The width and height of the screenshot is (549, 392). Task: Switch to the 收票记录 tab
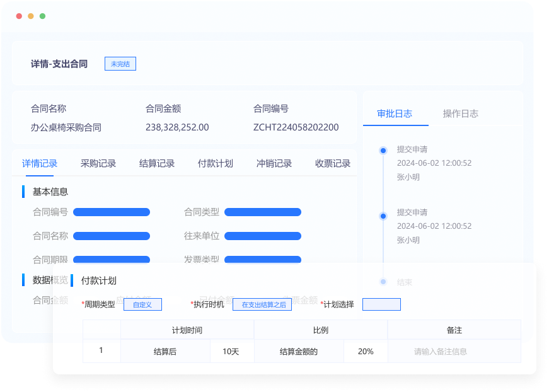pyautogui.click(x=333, y=163)
